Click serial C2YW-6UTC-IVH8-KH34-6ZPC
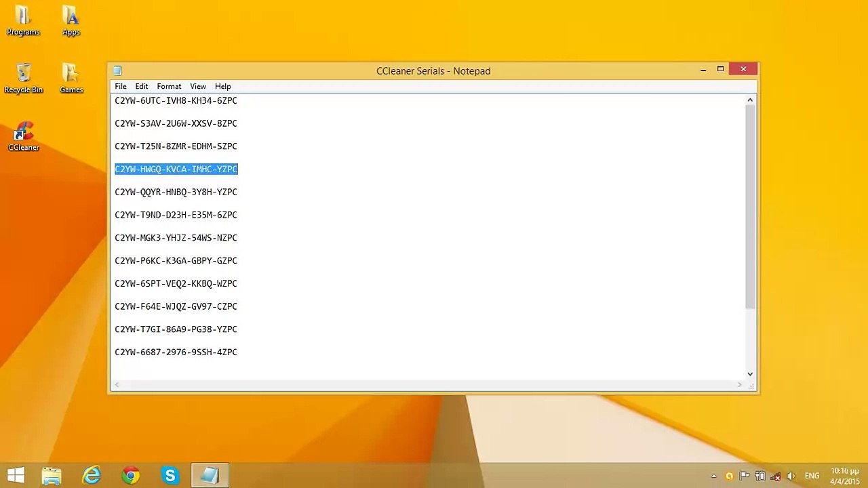 176,100
